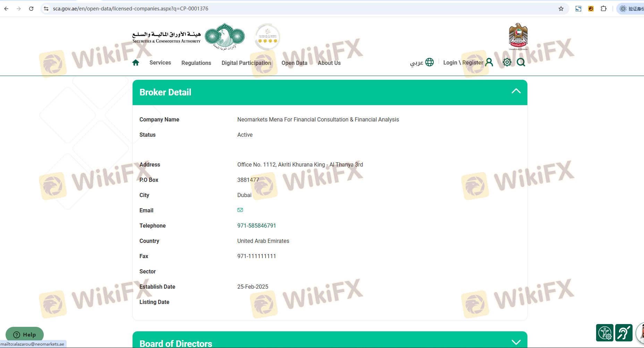Open the accessibility settings icon
The width and height of the screenshot is (644, 348).
(605, 333)
